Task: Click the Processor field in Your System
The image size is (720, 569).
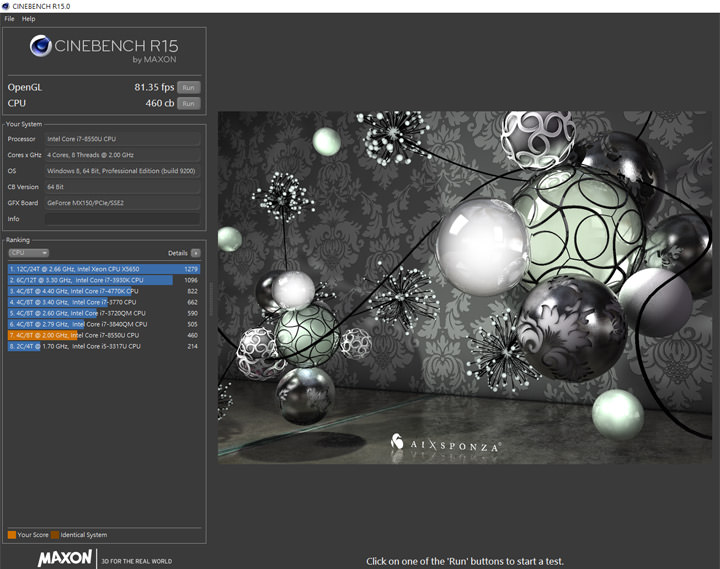Action: point(123,139)
